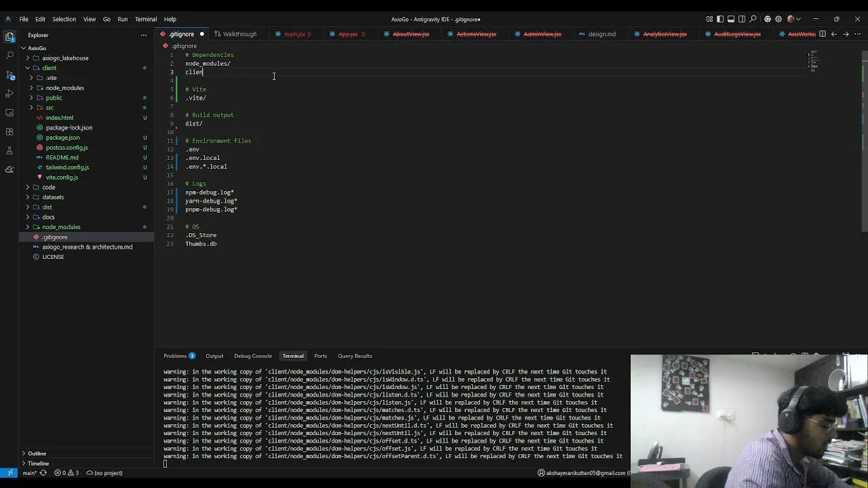Click the search magnifier icon in title bar
The height and width of the screenshot is (488, 868).
(753, 19)
